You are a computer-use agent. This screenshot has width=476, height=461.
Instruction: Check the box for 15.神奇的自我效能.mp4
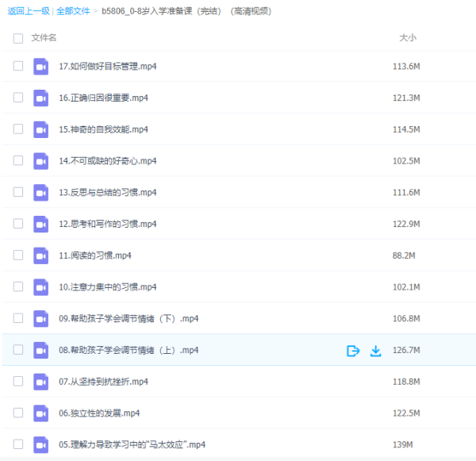(x=18, y=129)
